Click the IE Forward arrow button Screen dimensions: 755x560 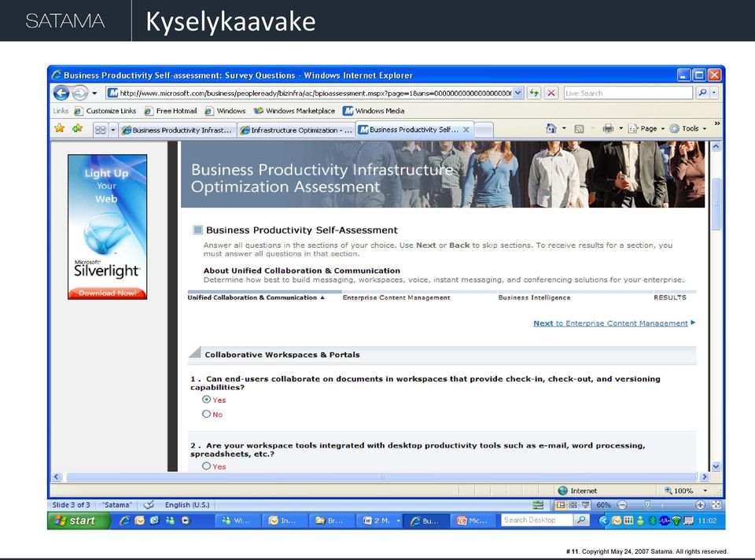click(x=80, y=93)
